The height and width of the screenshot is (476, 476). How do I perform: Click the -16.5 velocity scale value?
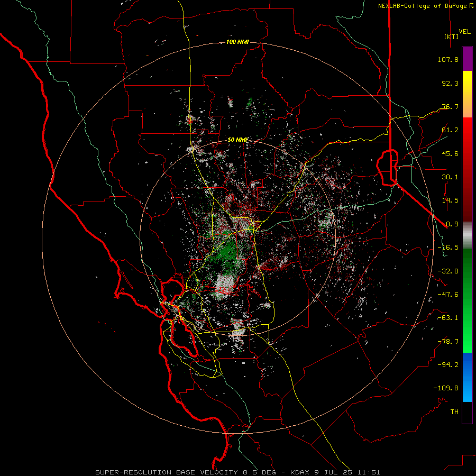pos(448,248)
